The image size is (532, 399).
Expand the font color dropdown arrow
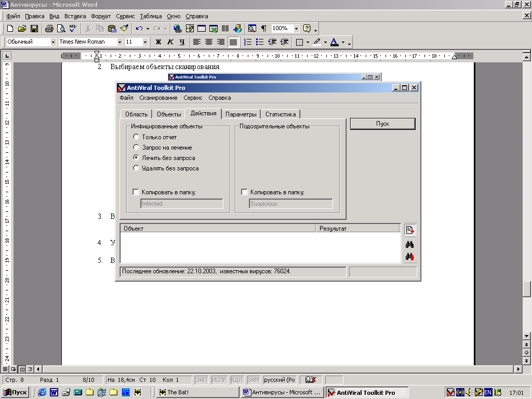(343, 42)
